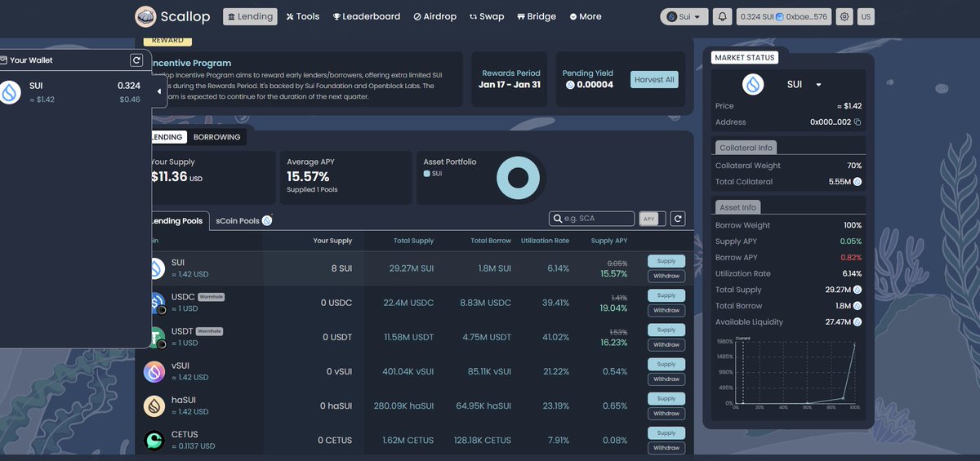
Task: Click the Wormhole badge next to USDT
Action: coord(210,331)
